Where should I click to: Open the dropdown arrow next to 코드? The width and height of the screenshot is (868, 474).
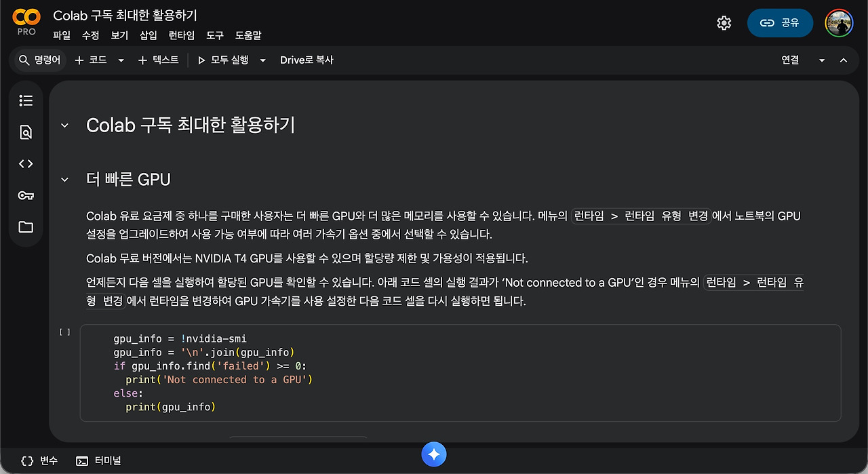[x=121, y=60]
